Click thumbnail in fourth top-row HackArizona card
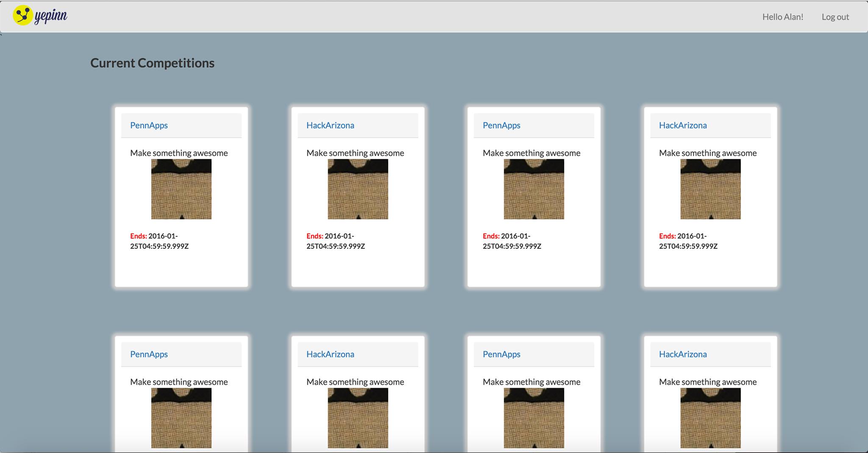 pyautogui.click(x=710, y=189)
